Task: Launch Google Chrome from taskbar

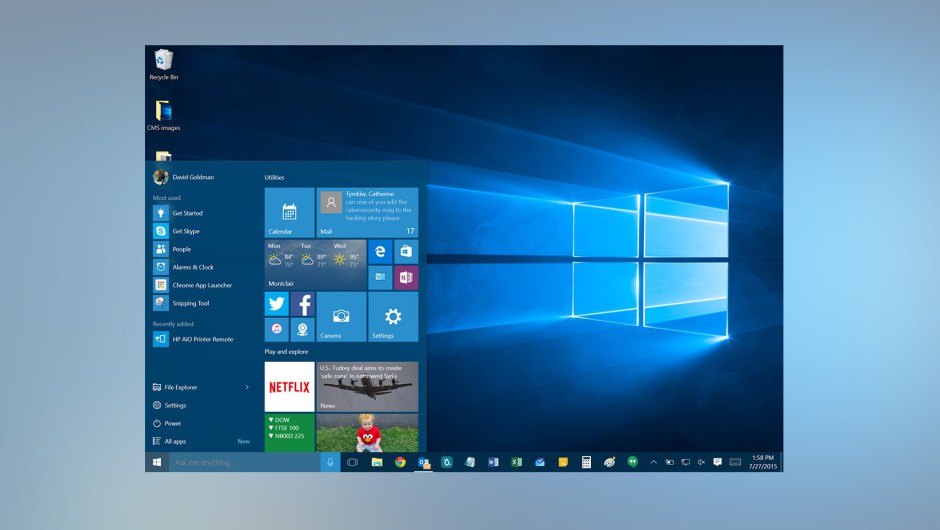Action: [x=400, y=462]
